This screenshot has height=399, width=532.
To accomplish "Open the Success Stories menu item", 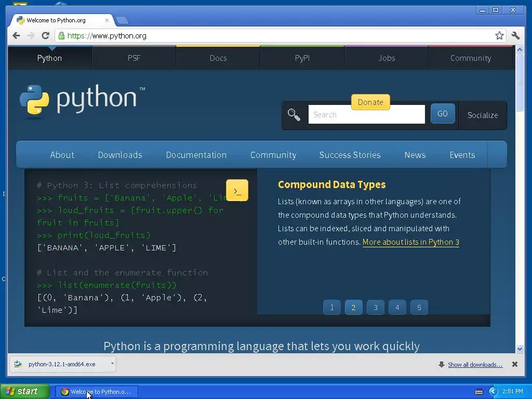I will [350, 155].
